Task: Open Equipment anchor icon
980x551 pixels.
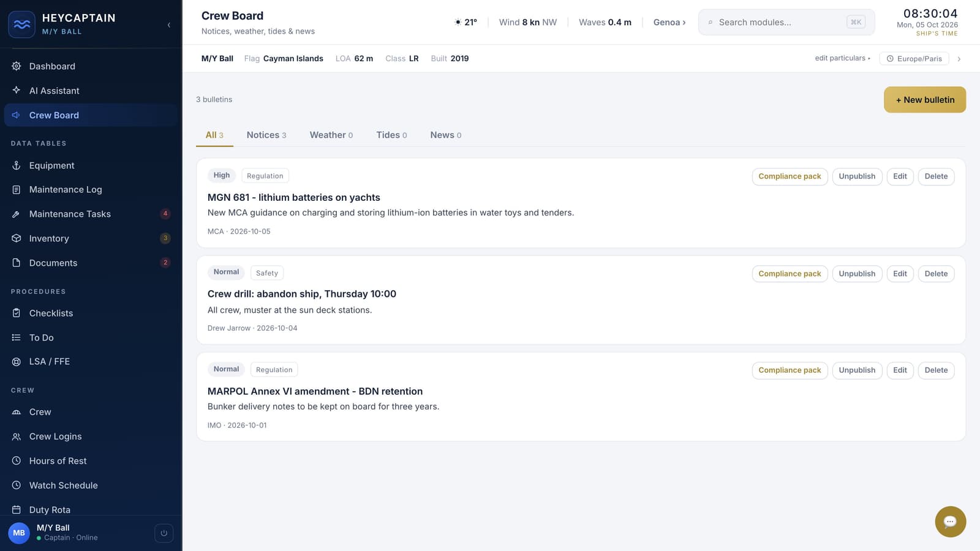Action: point(17,165)
